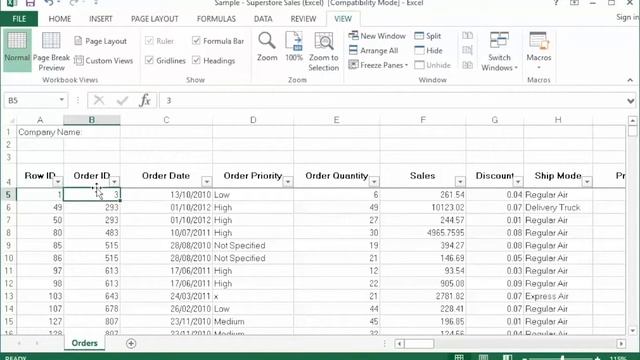The image size is (640, 360).
Task: Collapse the ribbon with caret
Action: tap(630, 80)
